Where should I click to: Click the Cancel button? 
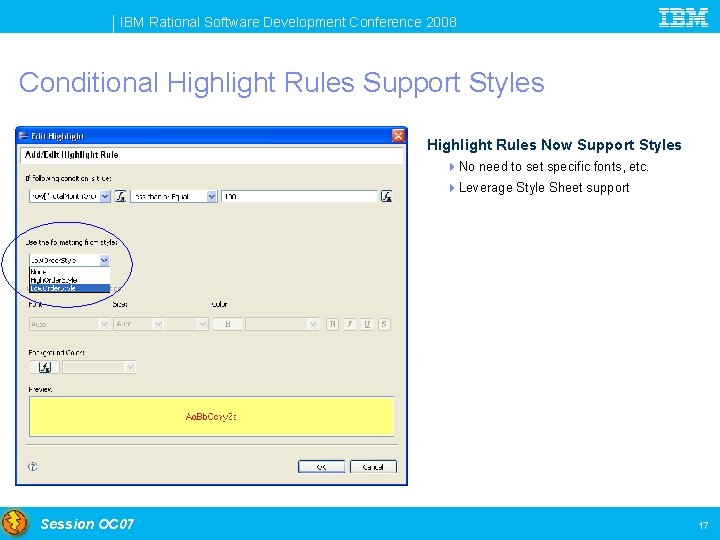(373, 467)
